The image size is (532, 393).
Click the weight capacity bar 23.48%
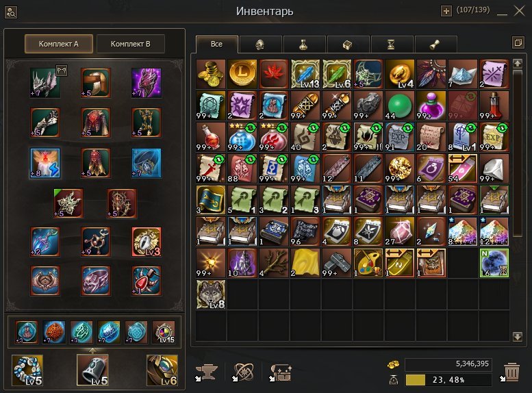448,380
